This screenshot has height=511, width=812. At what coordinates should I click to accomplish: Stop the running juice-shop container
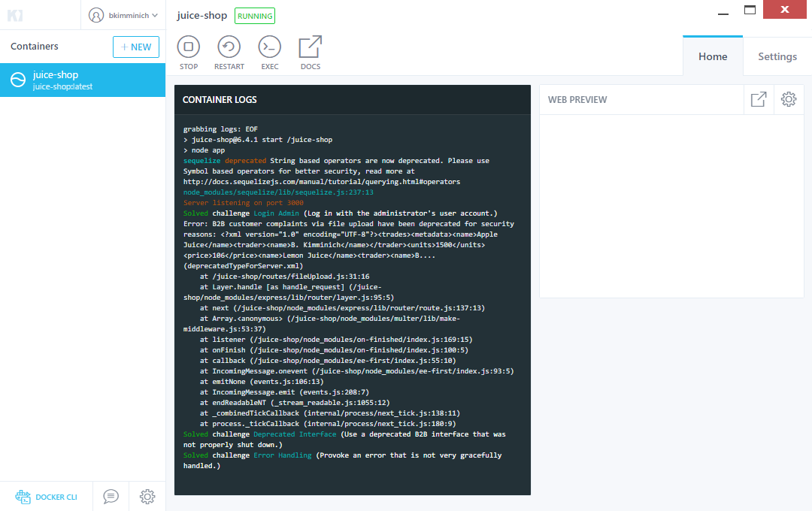tap(188, 51)
